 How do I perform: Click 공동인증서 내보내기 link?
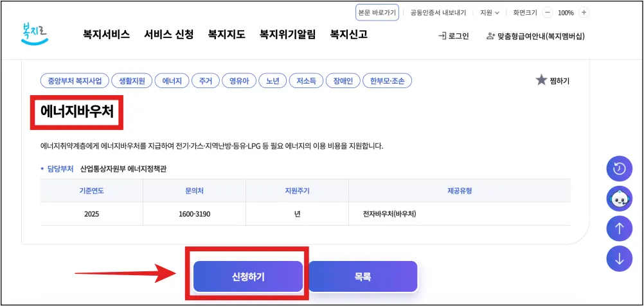438,13
